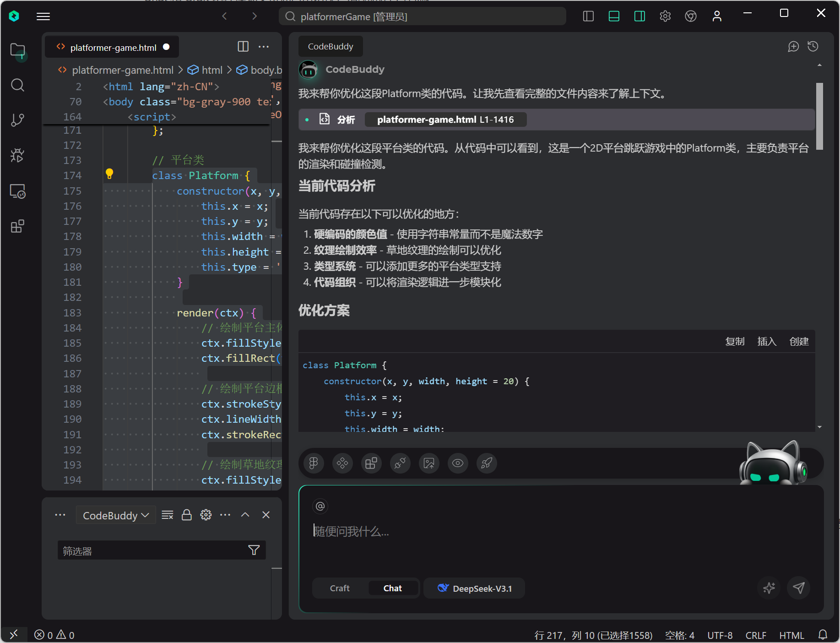
Task: Click the send message paper plane icon
Action: (798, 588)
